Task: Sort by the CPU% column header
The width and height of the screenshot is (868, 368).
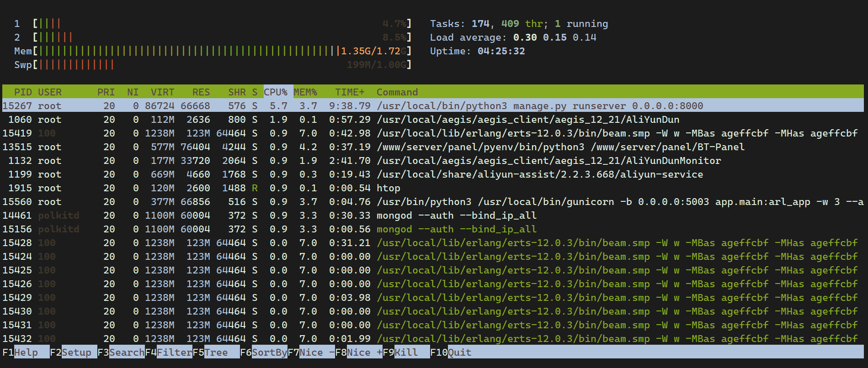Action: 276,92
